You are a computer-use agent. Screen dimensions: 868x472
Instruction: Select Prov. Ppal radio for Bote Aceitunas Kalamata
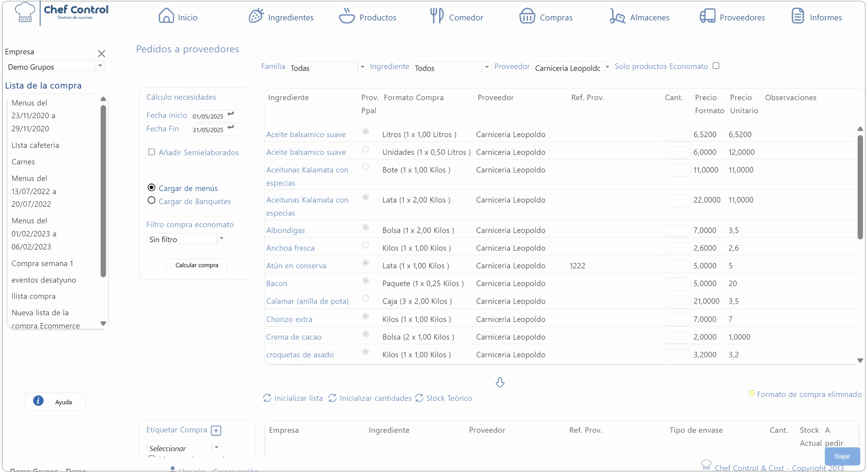366,167
